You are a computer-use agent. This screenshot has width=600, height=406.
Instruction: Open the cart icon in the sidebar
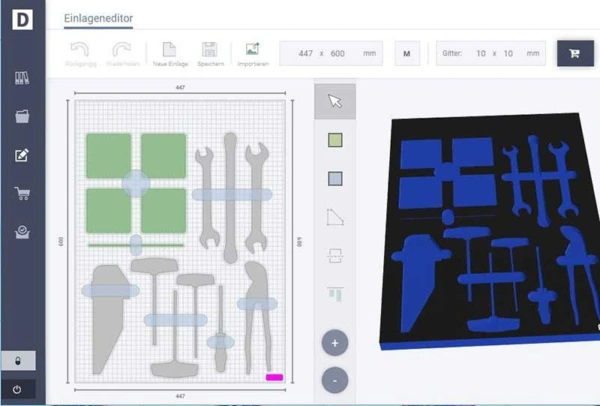coord(22,193)
